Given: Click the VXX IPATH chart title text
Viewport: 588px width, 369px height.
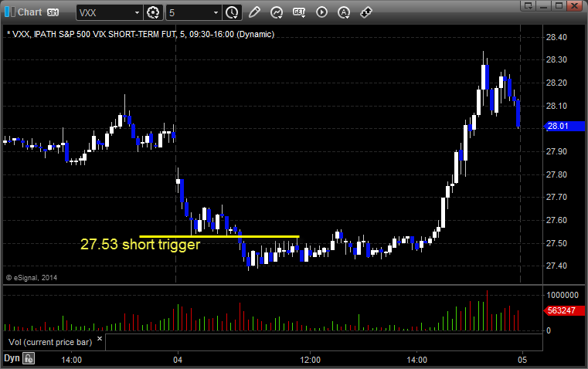Looking at the screenshot, I should pyautogui.click(x=141, y=34).
